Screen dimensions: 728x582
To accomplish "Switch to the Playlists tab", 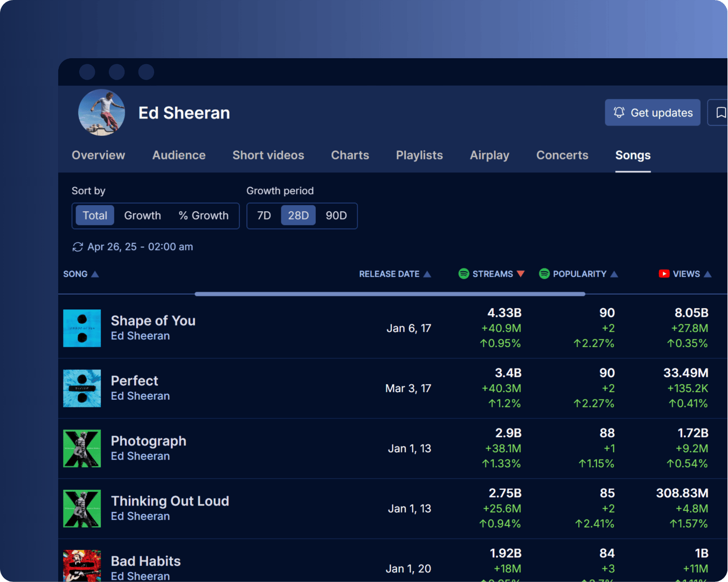I will pos(419,155).
